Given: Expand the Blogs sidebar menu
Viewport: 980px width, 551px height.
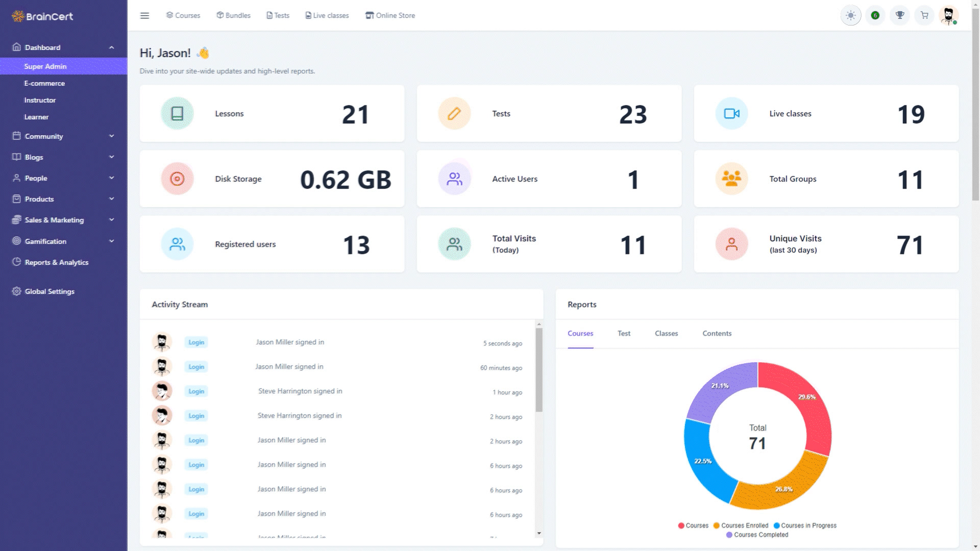Looking at the screenshot, I should (x=111, y=157).
